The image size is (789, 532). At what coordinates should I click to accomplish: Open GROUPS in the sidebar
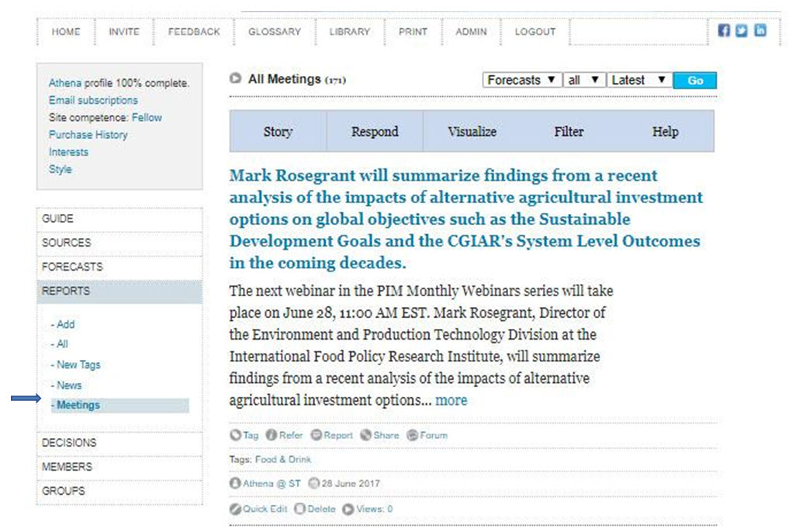(x=119, y=491)
